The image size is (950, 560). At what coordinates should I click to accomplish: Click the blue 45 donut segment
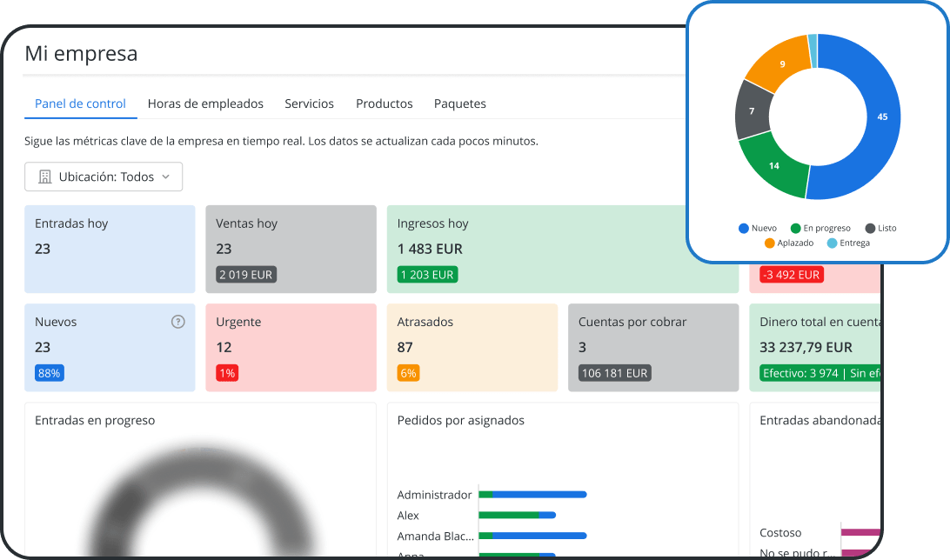[x=883, y=117]
